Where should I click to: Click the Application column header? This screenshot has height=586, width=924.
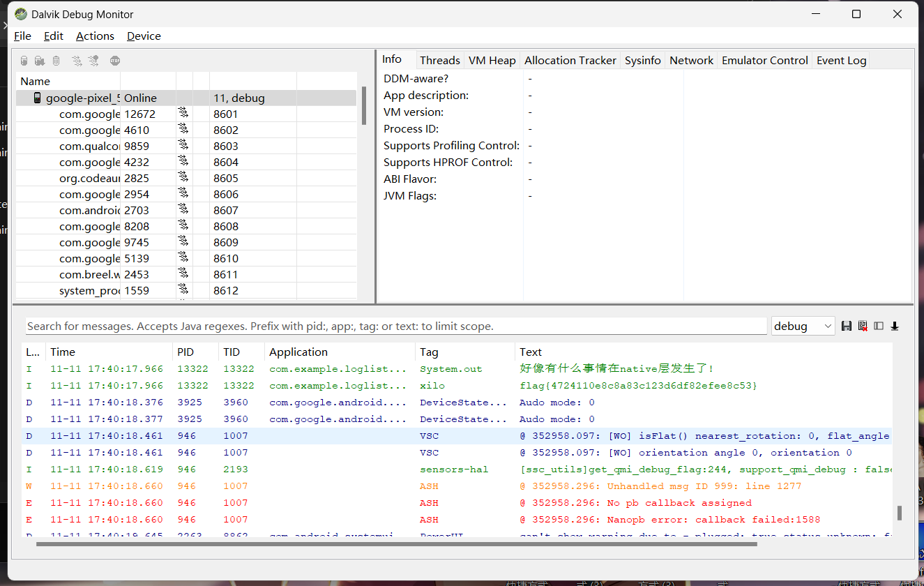(340, 352)
